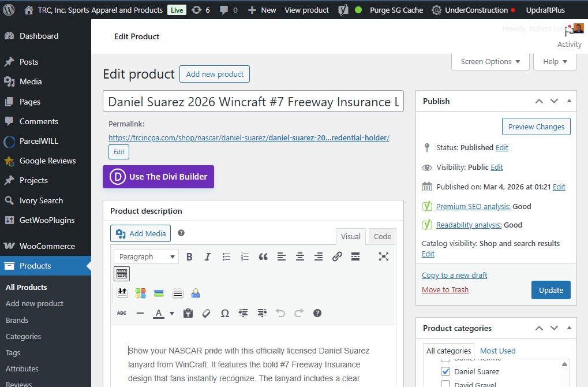Screen dimensions: 588x387
Task: Click the product title input field
Action: click(253, 102)
